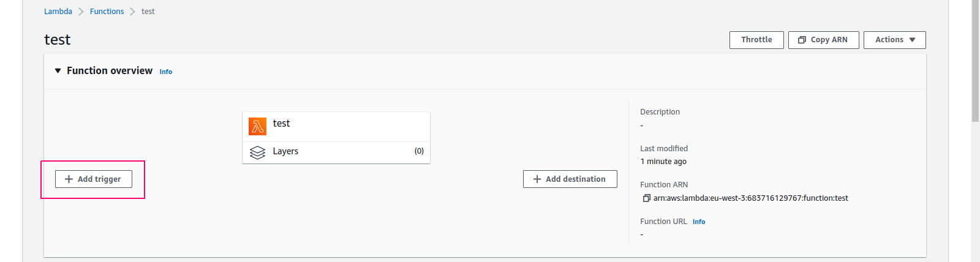Screen dimensions: 980x262
Task: Click the Throttle button
Action: [x=756, y=40]
